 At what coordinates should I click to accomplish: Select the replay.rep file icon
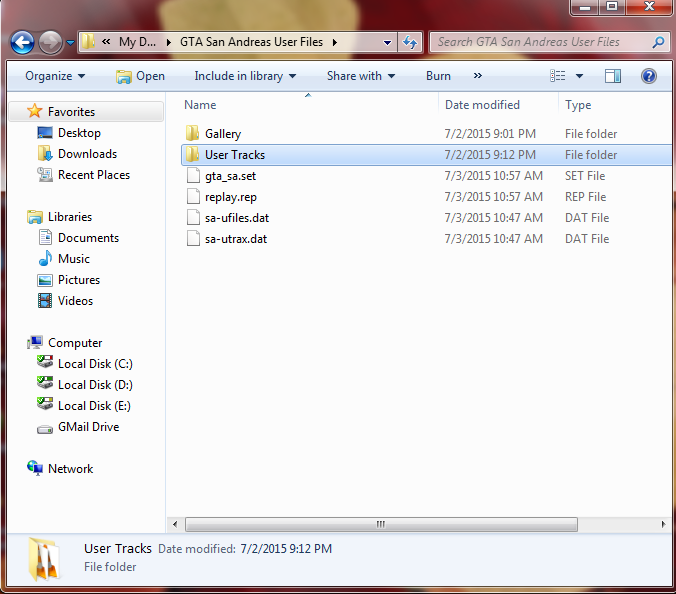click(193, 197)
